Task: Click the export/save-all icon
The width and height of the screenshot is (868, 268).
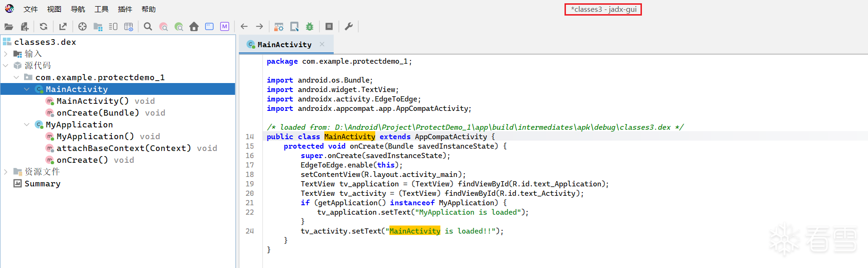Action: pos(63,27)
